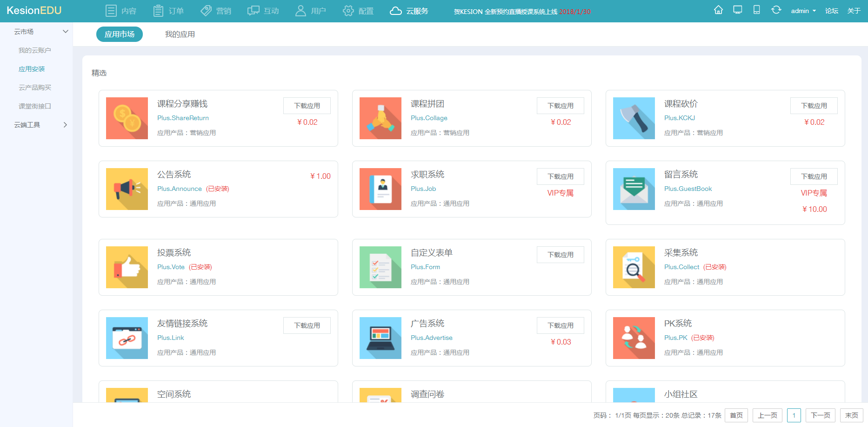
Task: Click the 友情链接系统 chain link icon
Action: [127, 338]
